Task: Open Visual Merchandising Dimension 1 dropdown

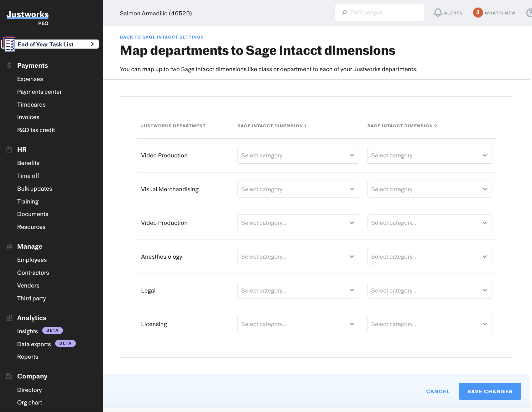Action: [298, 189]
